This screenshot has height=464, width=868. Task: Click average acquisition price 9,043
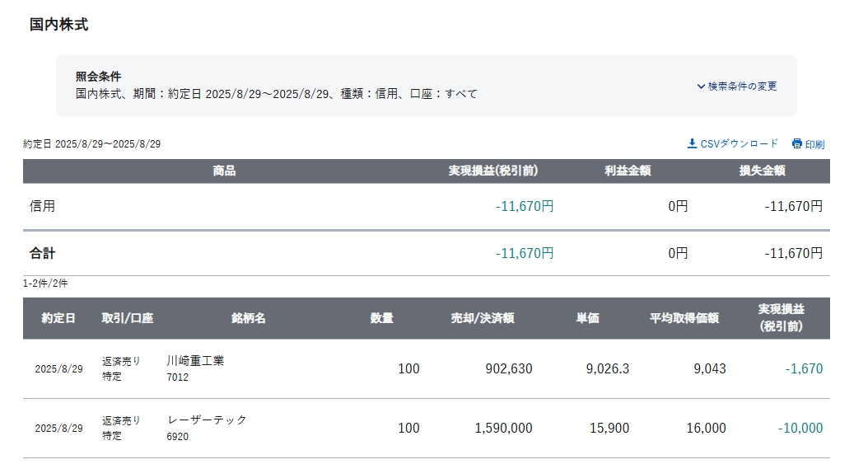710,368
